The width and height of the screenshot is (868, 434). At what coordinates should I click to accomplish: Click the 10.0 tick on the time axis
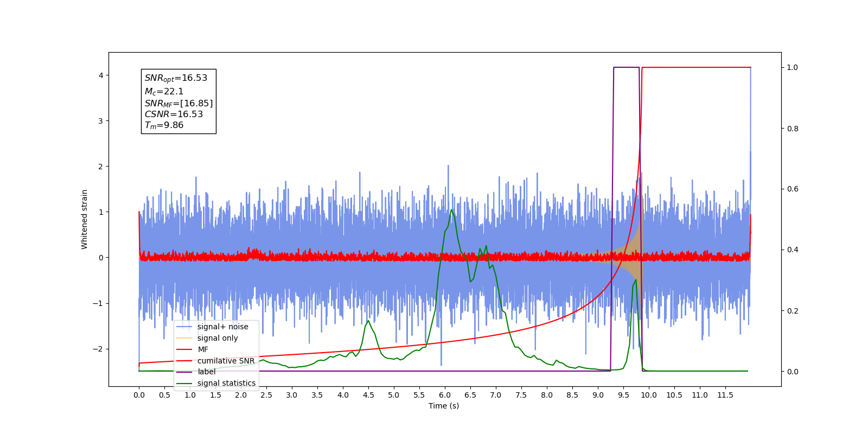[x=649, y=395]
